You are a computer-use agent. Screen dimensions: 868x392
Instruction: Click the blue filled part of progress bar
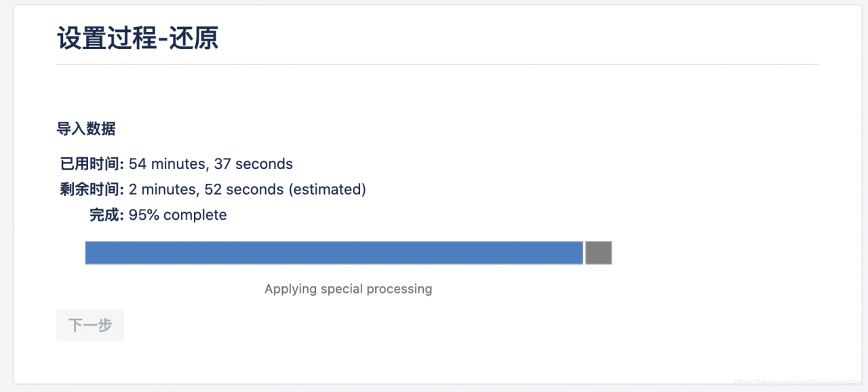point(334,253)
